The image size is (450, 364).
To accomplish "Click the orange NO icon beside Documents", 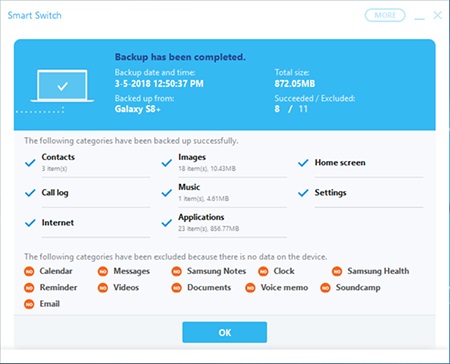I will pos(177,287).
